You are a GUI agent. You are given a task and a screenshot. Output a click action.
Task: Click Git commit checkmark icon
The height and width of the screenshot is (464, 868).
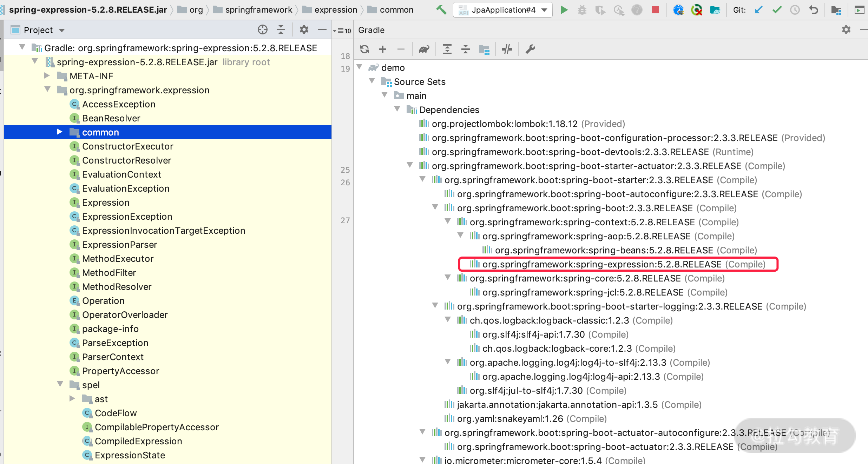point(777,10)
